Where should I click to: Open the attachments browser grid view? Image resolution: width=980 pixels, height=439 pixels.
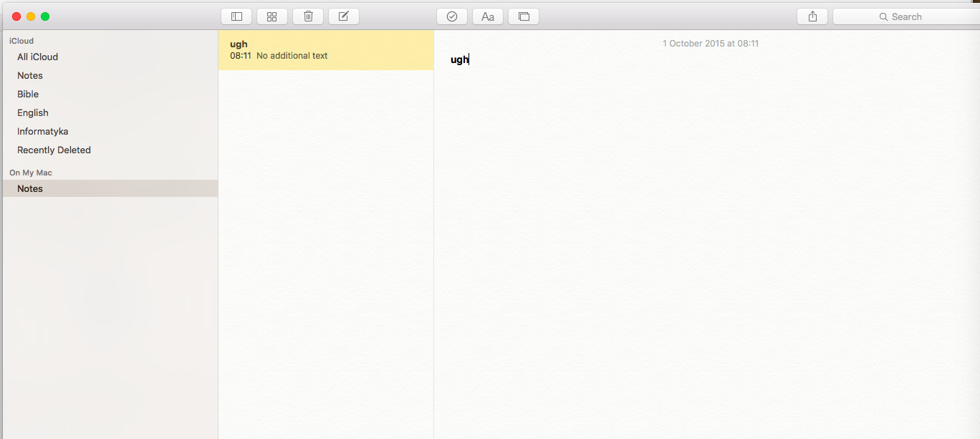(x=272, y=16)
